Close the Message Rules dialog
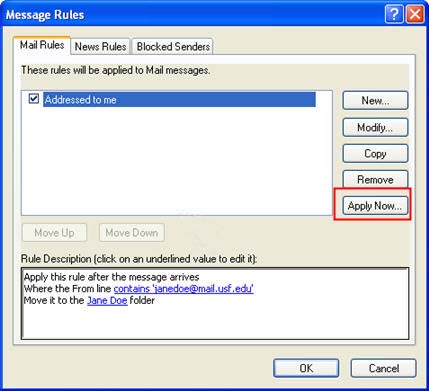 (415, 15)
